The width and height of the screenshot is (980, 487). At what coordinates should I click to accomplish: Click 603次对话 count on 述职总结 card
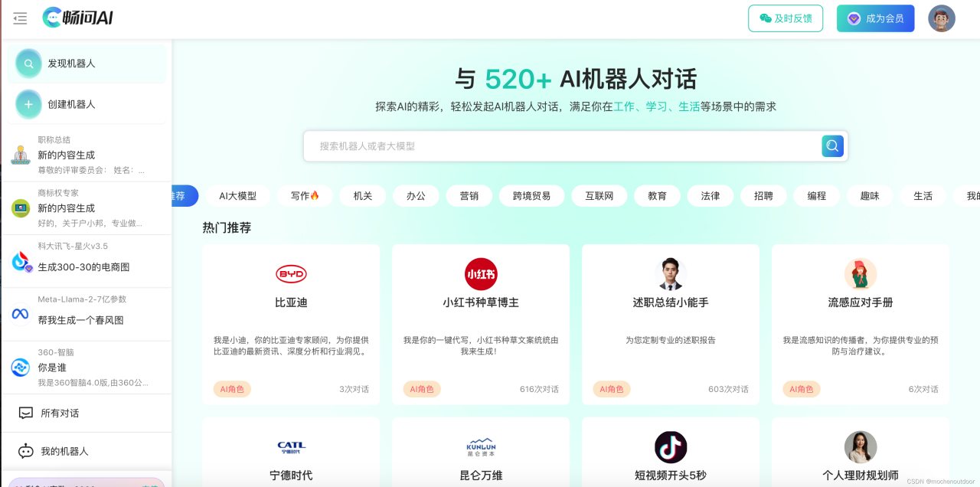coord(728,389)
